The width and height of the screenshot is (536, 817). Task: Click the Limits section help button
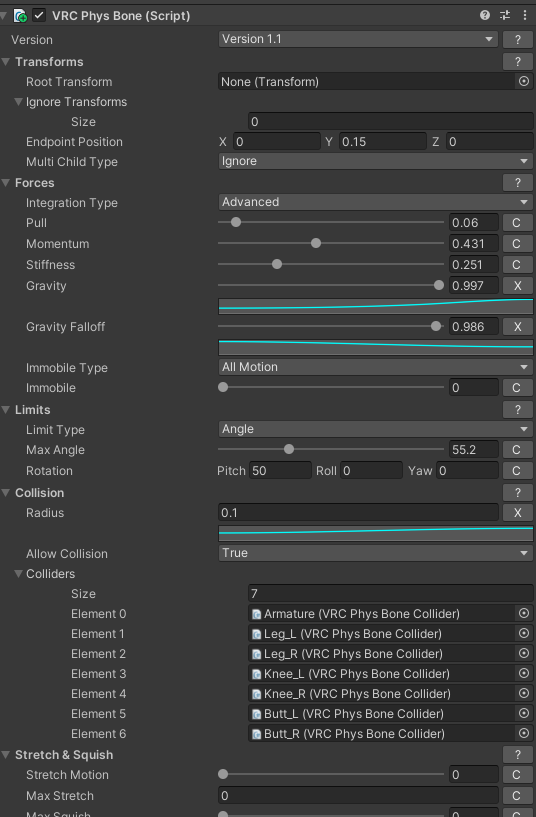click(x=517, y=410)
